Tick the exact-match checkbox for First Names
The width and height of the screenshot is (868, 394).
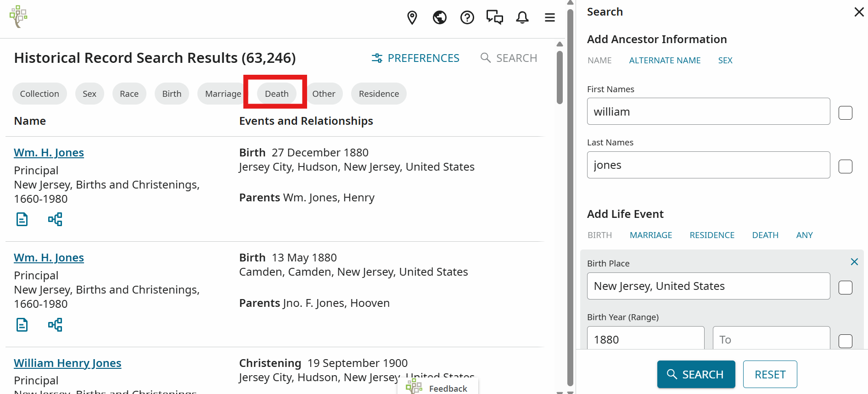point(845,113)
